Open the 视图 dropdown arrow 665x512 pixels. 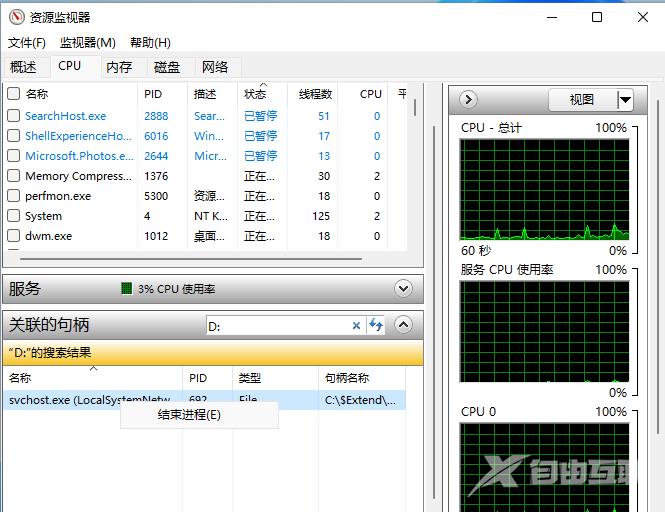pyautogui.click(x=625, y=100)
